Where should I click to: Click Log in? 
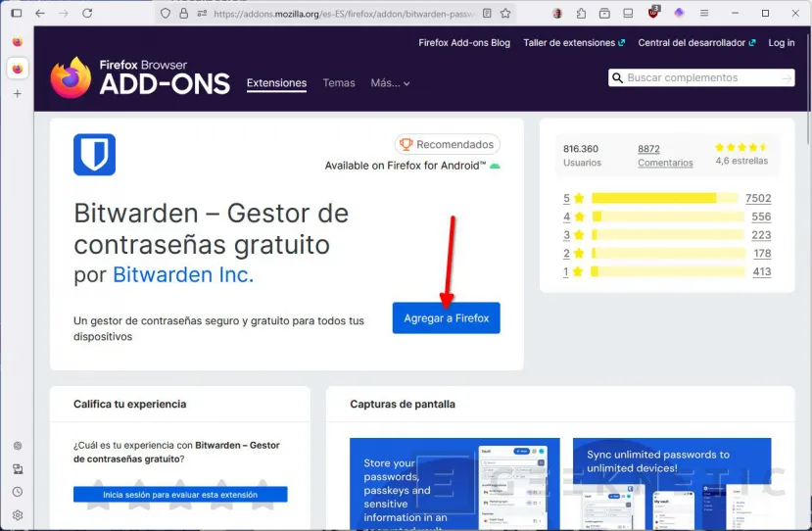[781, 43]
